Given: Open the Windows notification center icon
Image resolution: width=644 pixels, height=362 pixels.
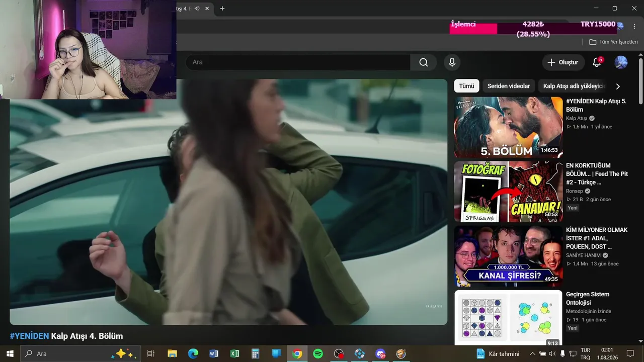Looking at the screenshot, I should pos(630,353).
